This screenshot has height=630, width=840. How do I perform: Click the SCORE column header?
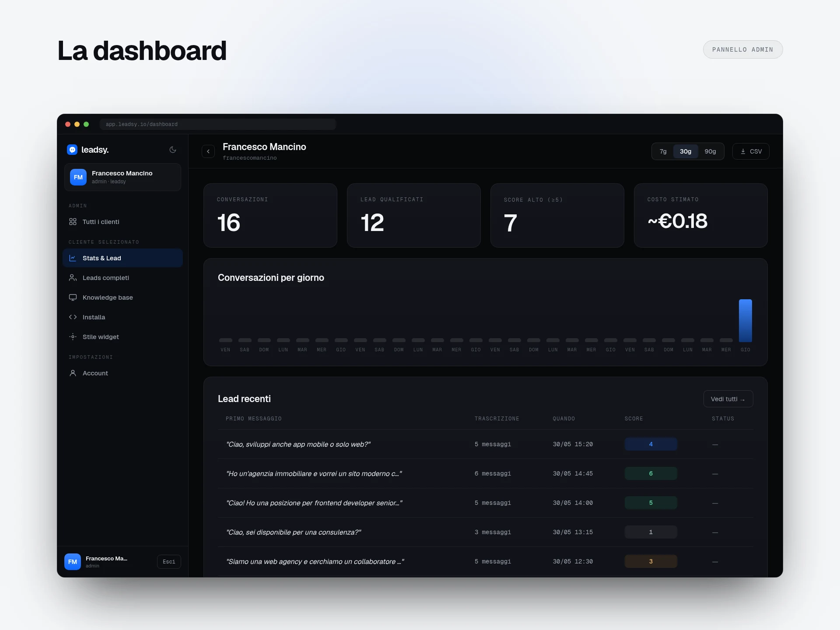pos(634,419)
